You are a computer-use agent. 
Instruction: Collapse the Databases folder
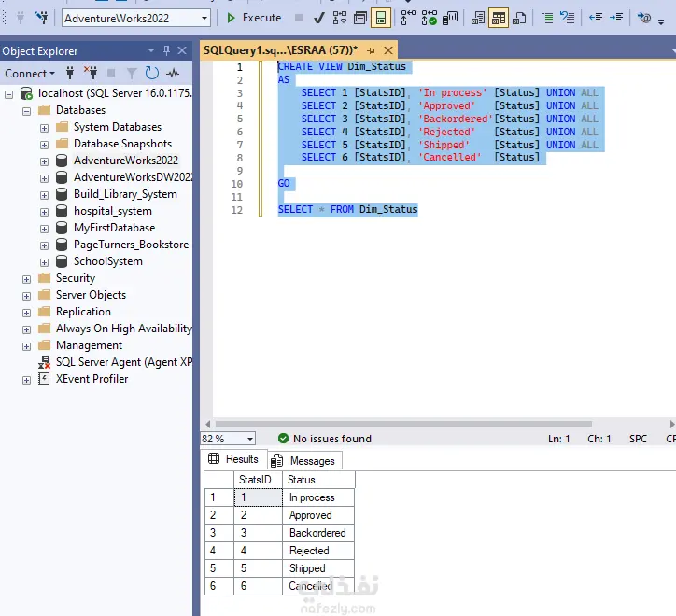(27, 111)
